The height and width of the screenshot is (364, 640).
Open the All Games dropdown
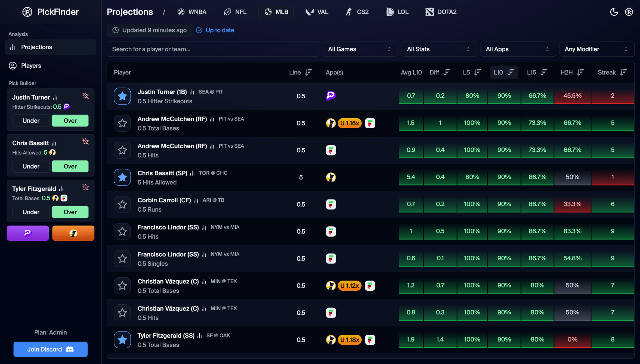click(x=360, y=49)
